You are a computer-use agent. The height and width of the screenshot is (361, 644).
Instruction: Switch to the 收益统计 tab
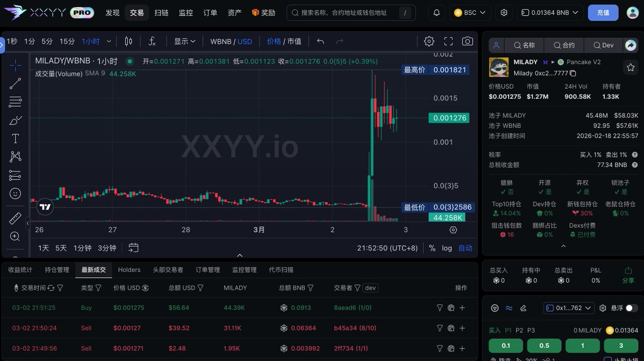[x=20, y=270]
